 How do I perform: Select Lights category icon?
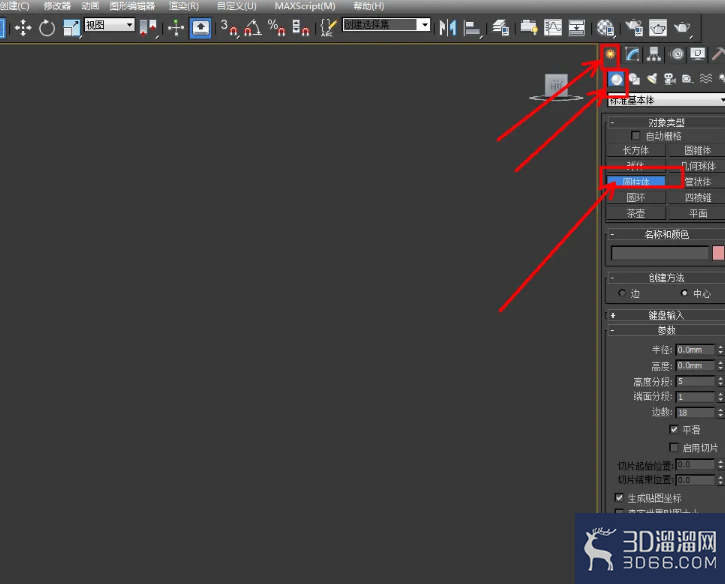point(652,79)
